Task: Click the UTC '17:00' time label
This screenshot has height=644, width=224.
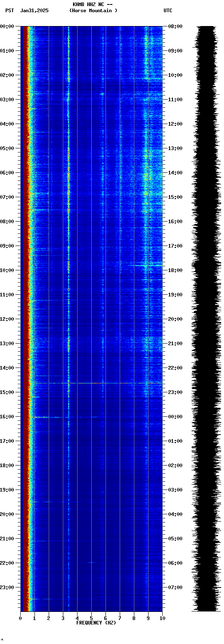Action: tap(175, 246)
